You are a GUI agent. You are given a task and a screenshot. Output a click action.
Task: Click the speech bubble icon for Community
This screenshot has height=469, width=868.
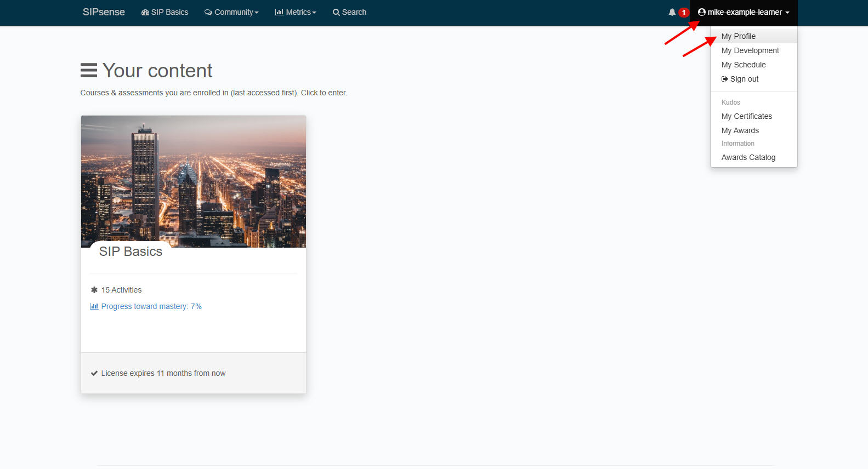(208, 12)
